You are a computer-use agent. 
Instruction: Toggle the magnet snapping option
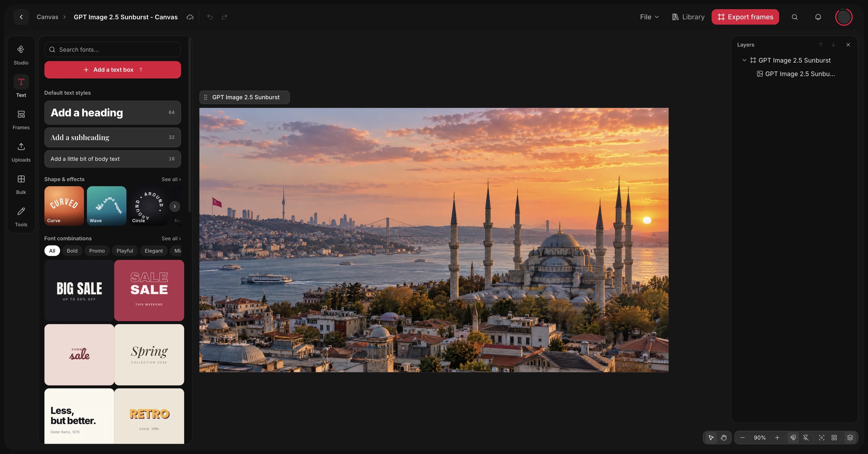click(793, 438)
